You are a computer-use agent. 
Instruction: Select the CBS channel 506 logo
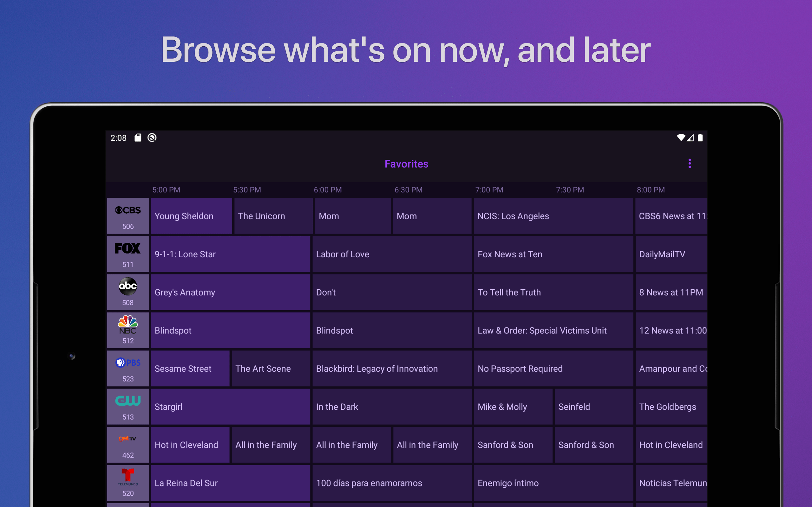click(x=128, y=215)
